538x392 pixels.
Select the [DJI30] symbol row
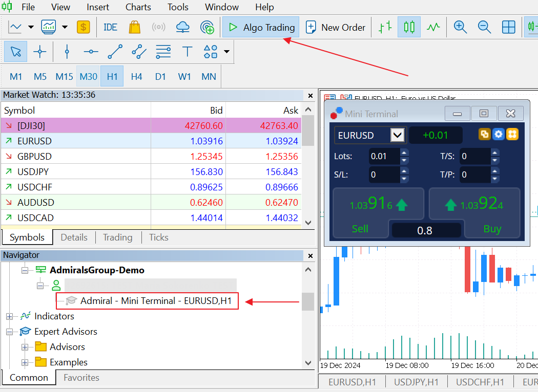coord(151,125)
